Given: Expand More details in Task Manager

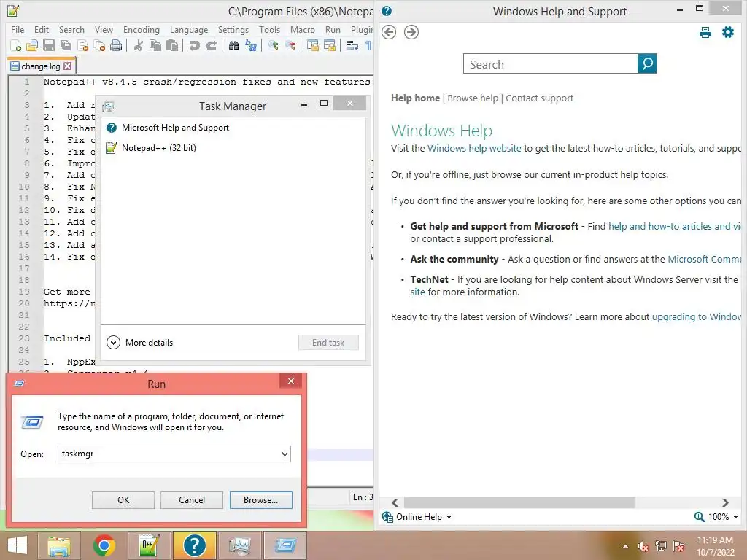Looking at the screenshot, I should [139, 343].
